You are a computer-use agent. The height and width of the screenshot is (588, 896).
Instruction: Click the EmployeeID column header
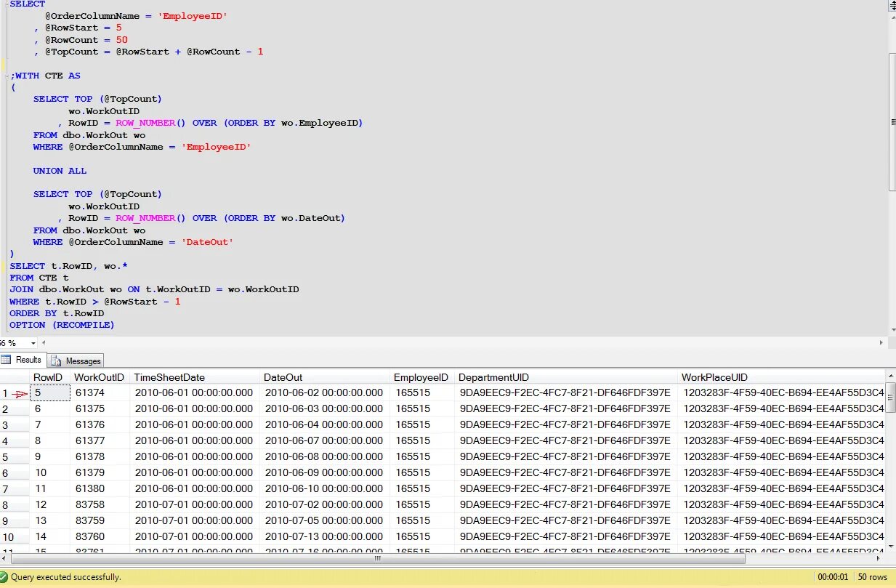(422, 377)
